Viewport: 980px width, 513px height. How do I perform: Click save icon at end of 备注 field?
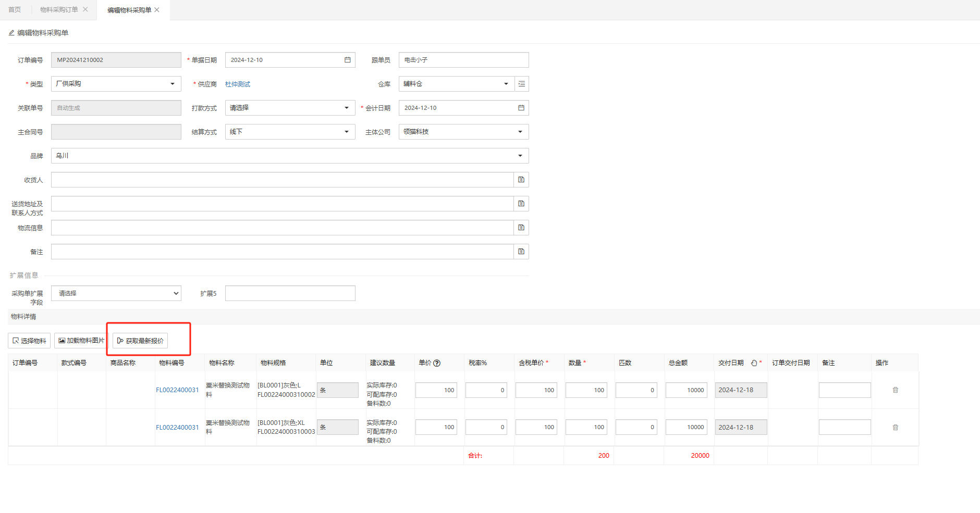tap(521, 252)
